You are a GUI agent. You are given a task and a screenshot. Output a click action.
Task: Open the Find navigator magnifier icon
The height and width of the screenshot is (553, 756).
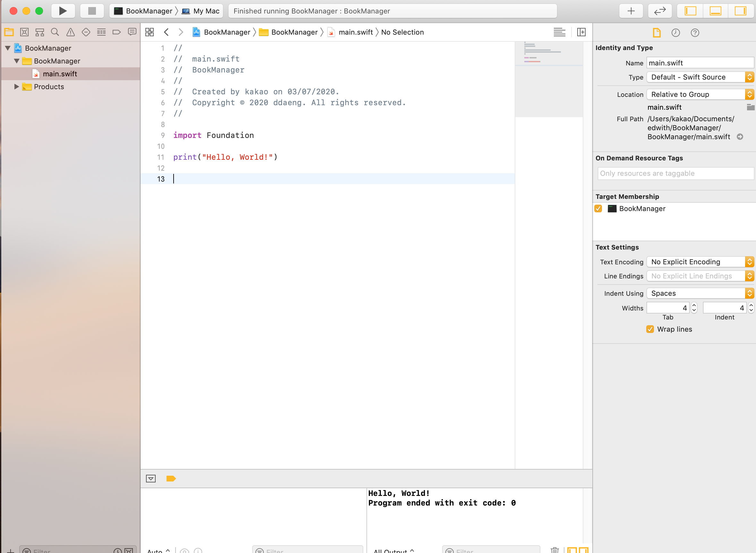(x=55, y=32)
